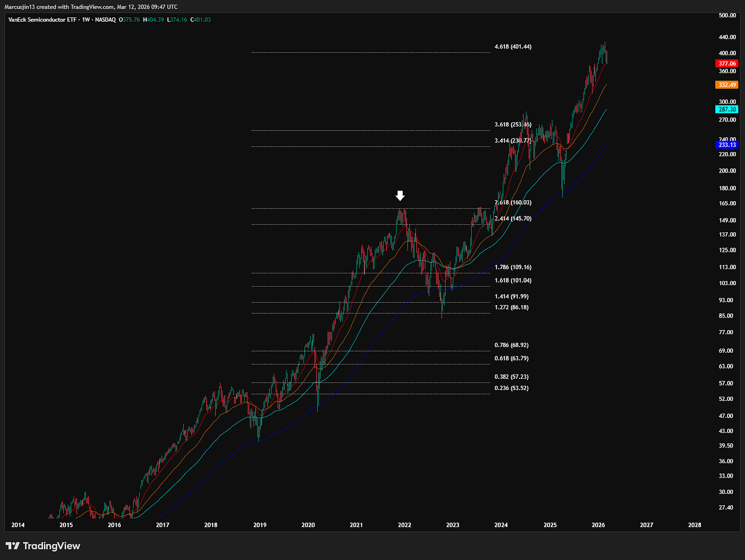
Task: Click the 2028 label on time axis
Action: [695, 525]
